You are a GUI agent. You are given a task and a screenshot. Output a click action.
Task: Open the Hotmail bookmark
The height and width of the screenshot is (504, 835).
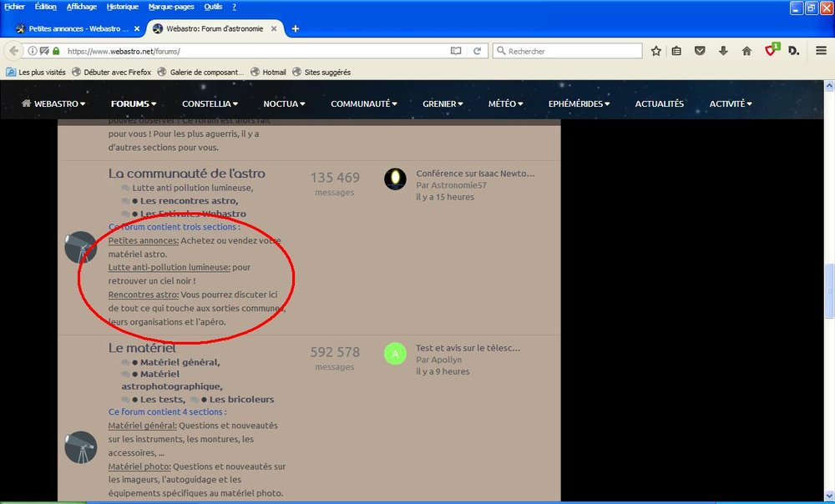click(x=268, y=72)
